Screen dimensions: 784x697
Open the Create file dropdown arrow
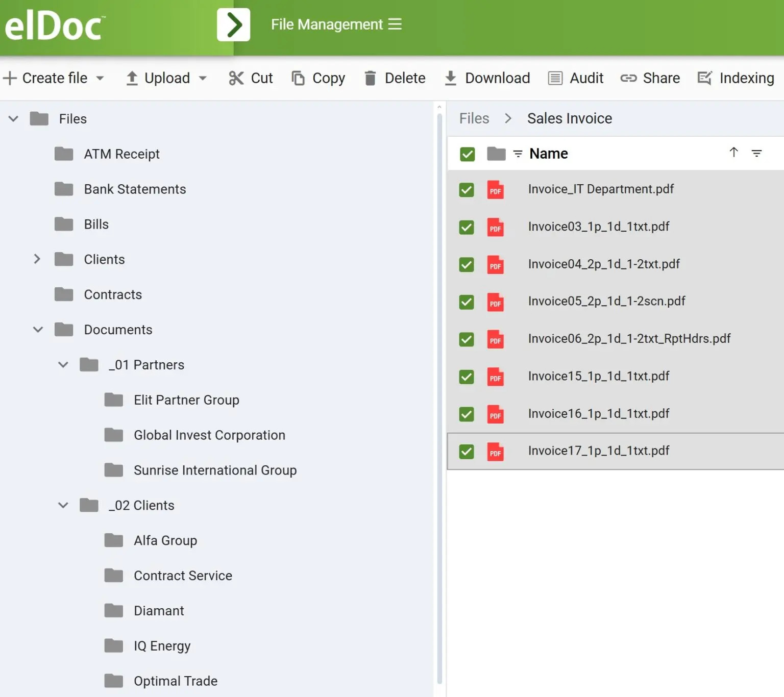tap(100, 79)
